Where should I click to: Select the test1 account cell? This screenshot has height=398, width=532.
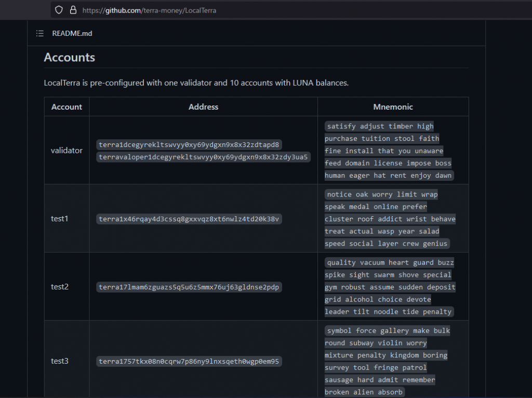60,218
